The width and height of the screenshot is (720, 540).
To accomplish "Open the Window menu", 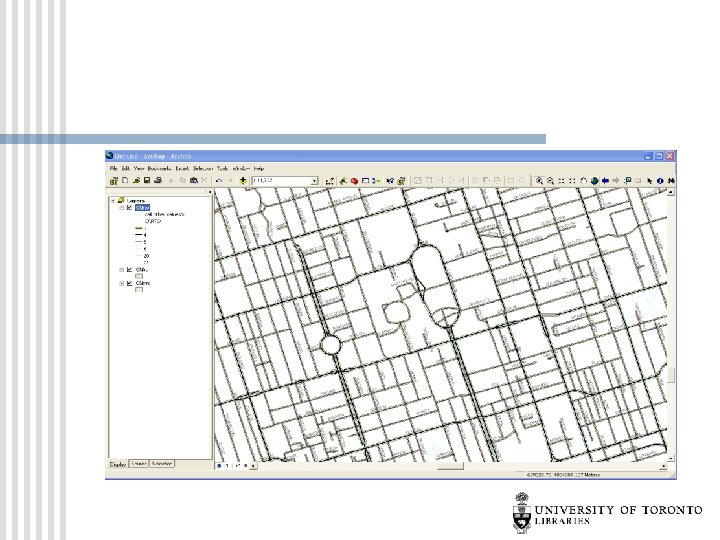I will click(241, 169).
